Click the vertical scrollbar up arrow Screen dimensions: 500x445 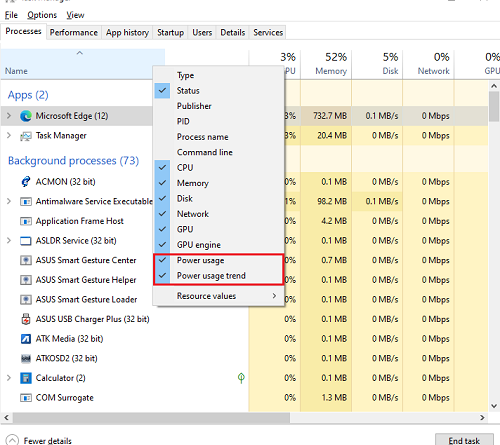click(494, 86)
